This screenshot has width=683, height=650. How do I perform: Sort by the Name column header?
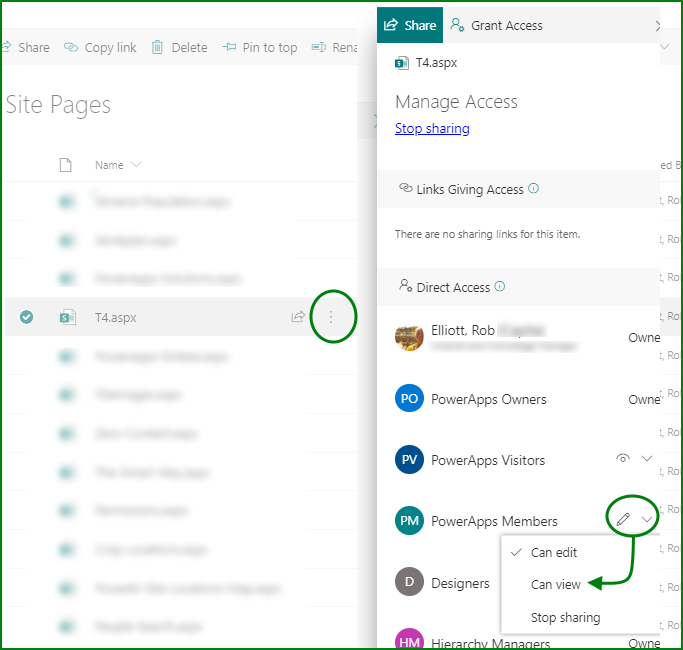pyautogui.click(x=118, y=165)
